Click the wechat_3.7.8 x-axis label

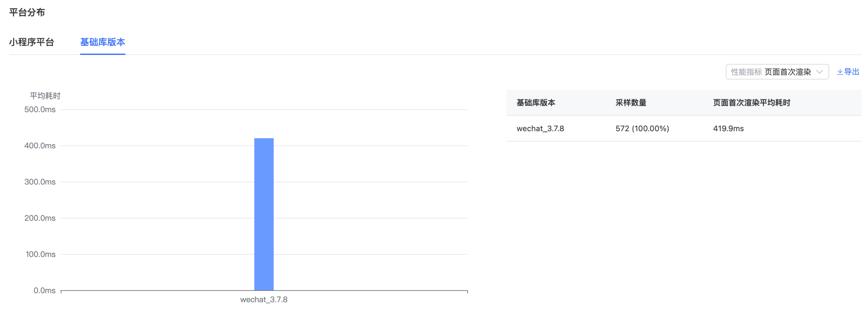coord(264,299)
